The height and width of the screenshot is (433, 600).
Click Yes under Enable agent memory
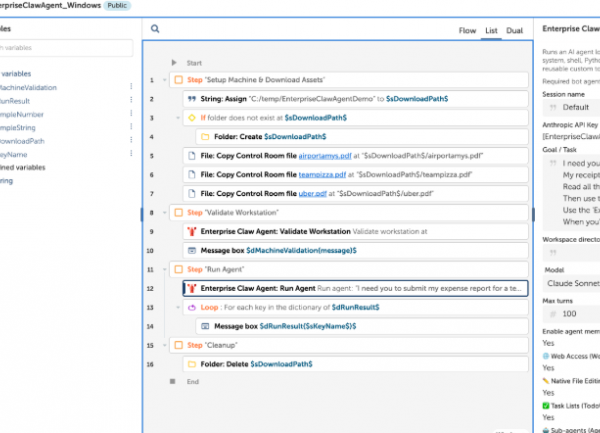tap(548, 343)
